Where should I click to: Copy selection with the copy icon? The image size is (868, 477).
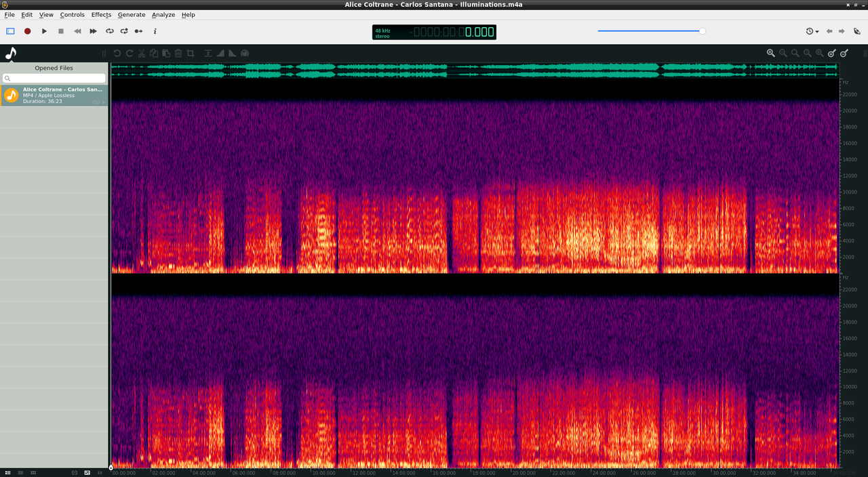click(154, 53)
